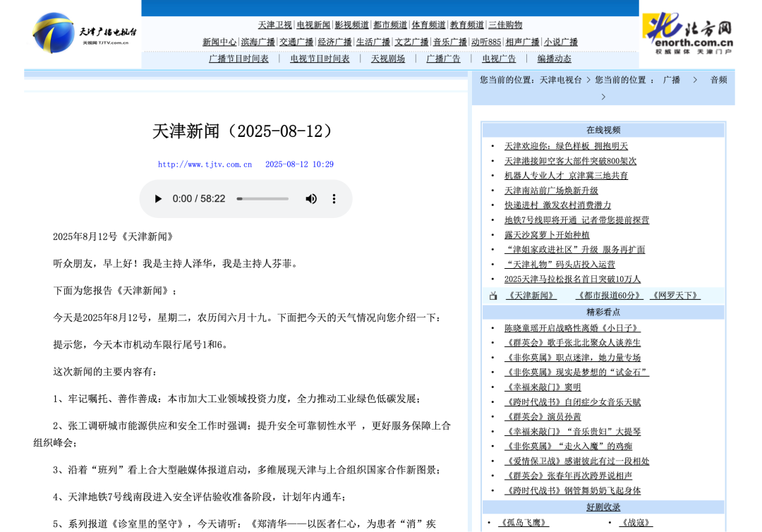The width and height of the screenshot is (762, 532).
Task: Open 露天沙窝萝卜开始种植
Action: [547, 235]
